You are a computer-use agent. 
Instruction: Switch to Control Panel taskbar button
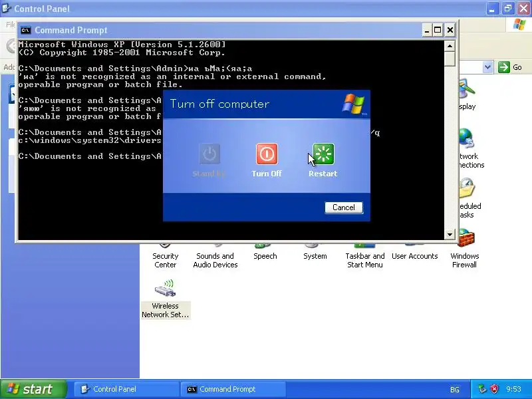(x=126, y=389)
